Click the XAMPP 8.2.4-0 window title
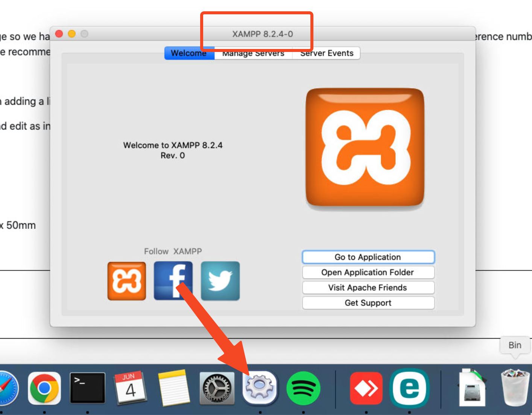 coord(263,34)
